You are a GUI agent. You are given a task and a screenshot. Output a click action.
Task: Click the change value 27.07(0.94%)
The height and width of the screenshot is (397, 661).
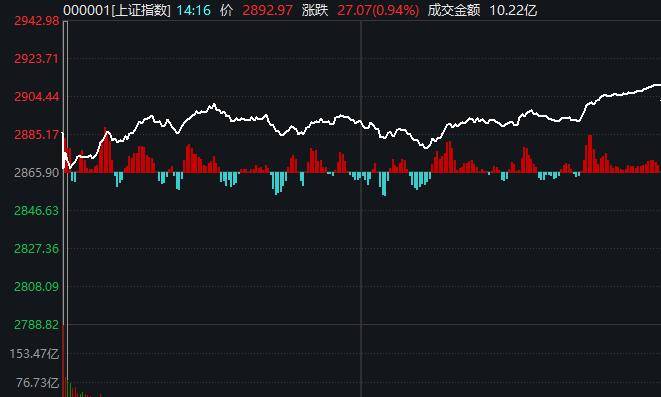378,10
